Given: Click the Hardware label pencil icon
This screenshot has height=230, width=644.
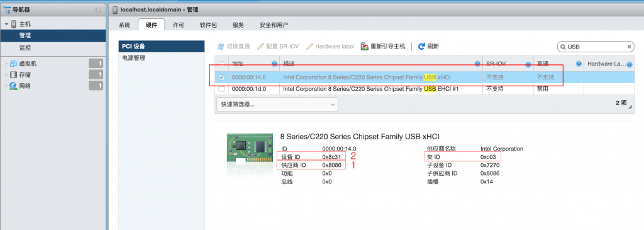Looking at the screenshot, I should (x=309, y=47).
